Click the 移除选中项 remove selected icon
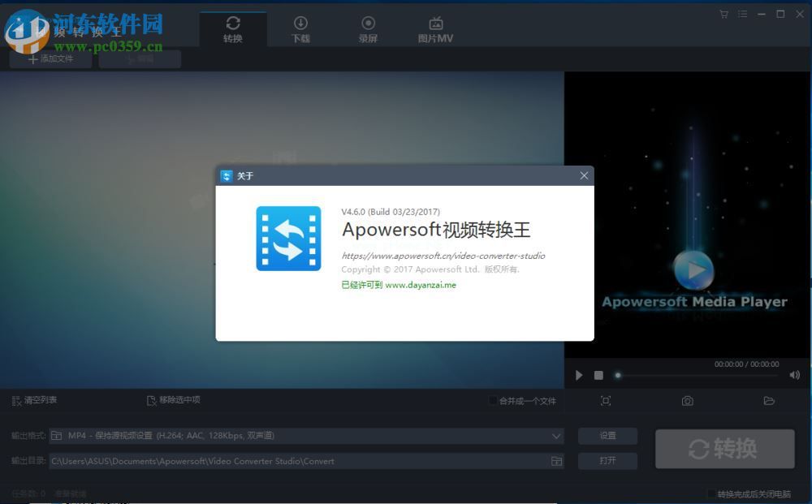Screen dimensions: 812x504 [x=151, y=400]
